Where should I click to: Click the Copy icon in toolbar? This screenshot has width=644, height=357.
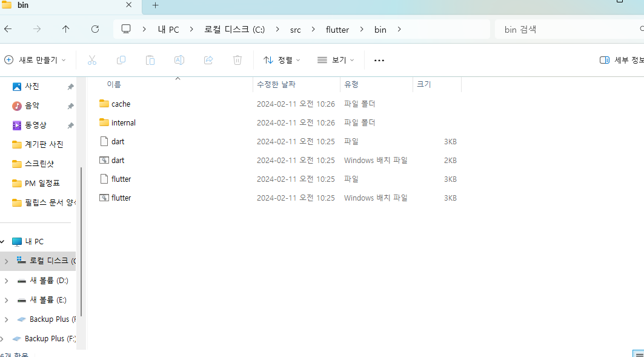coord(121,61)
